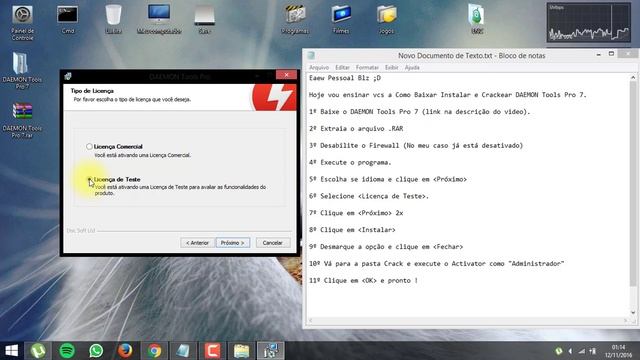This screenshot has width=640, height=360.
Task: Click the Próximo > button
Action: [x=233, y=243]
